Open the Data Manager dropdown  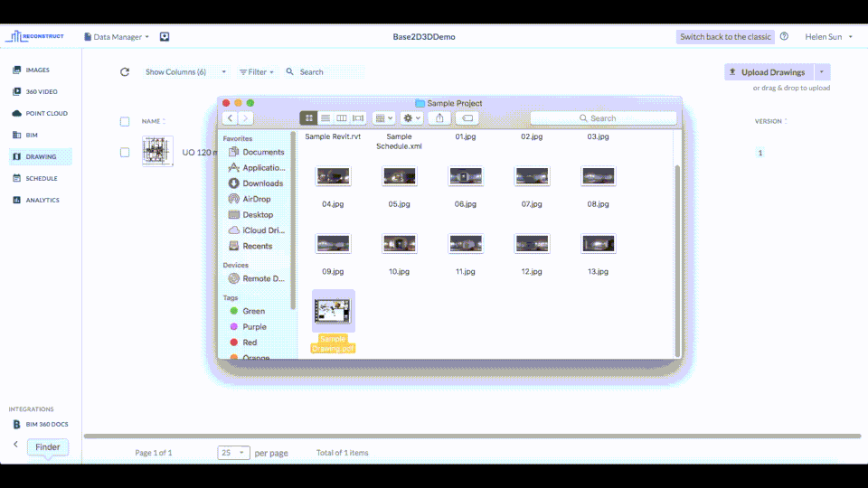[x=117, y=36]
